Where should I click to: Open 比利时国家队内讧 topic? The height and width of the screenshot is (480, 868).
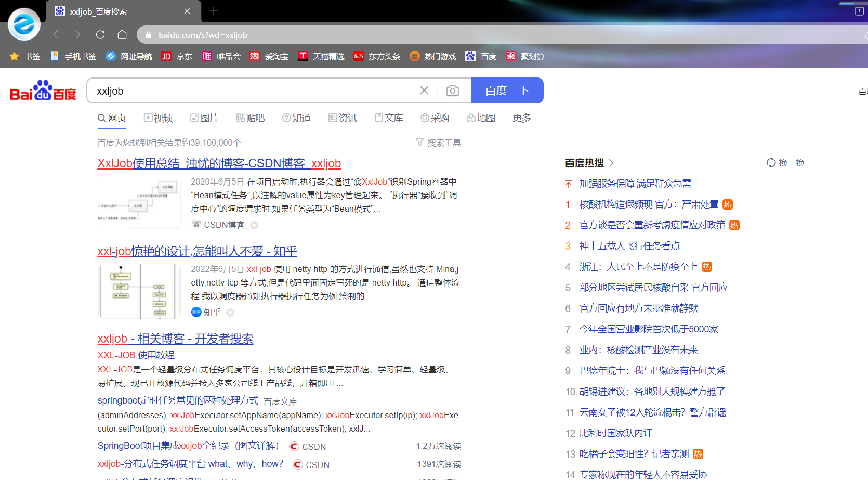(616, 433)
